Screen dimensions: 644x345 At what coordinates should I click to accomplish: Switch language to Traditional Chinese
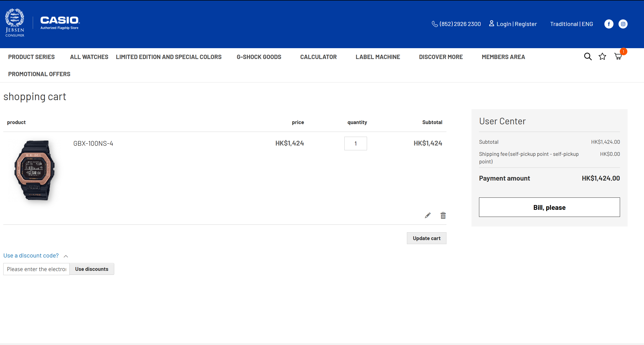564,24
